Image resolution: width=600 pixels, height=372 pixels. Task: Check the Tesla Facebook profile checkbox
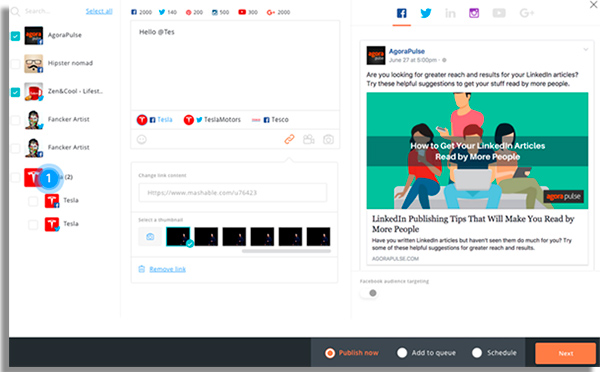33,201
